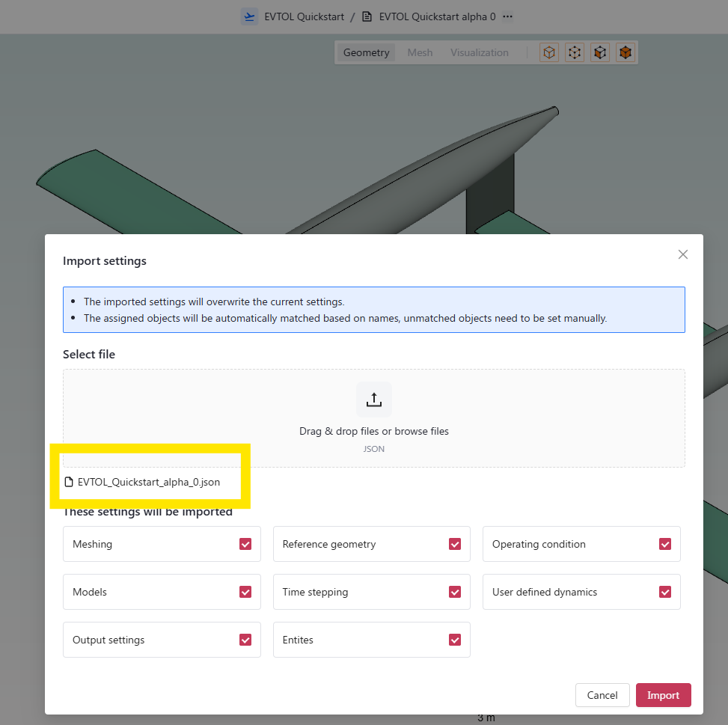Screen dimensions: 728x725
Task: Click the EVTOL_Quickstart_alpha_0.json file entry
Action: 143,482
